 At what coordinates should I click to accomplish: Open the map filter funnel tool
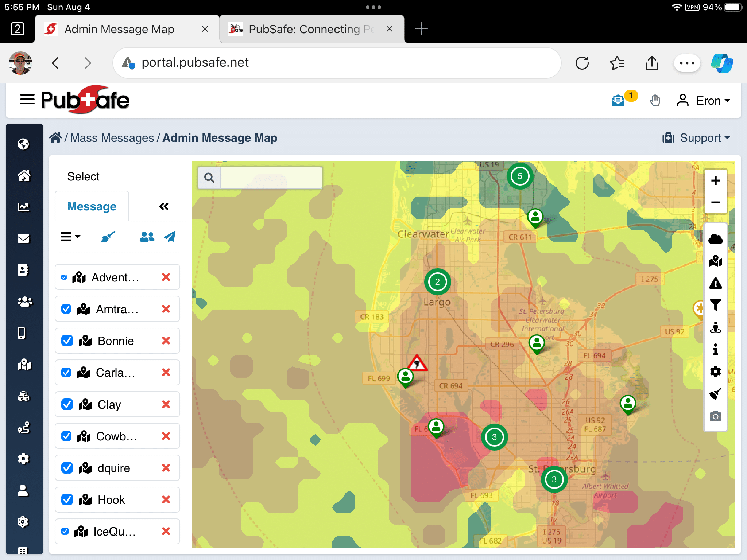pos(715,305)
